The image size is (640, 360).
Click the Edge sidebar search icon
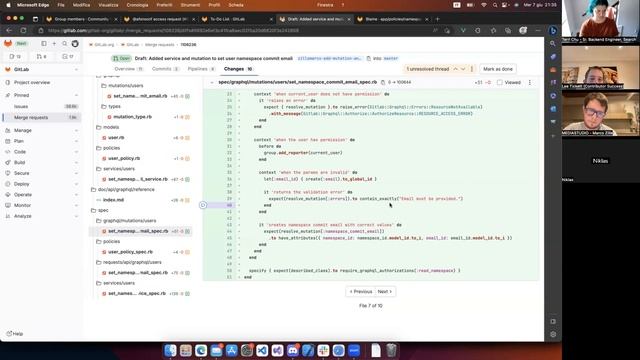pyautogui.click(x=553, y=44)
